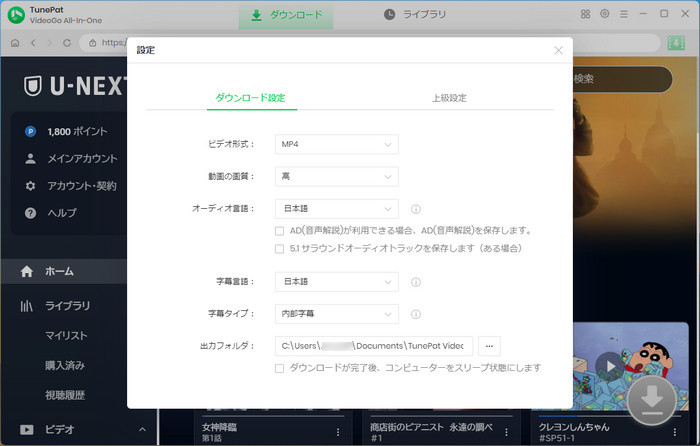Screen dimensions: 700x446
Task: Enable 5.1 surround audio track checkbox
Action: (279, 249)
